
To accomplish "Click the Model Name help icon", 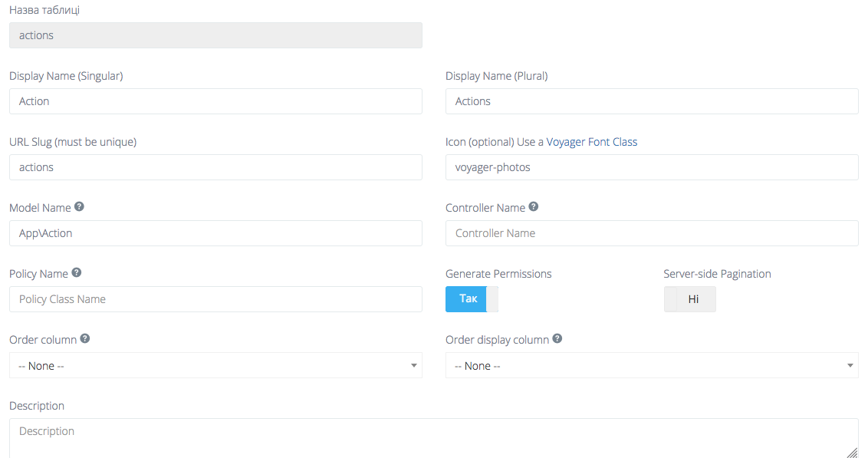I will 78,206.
